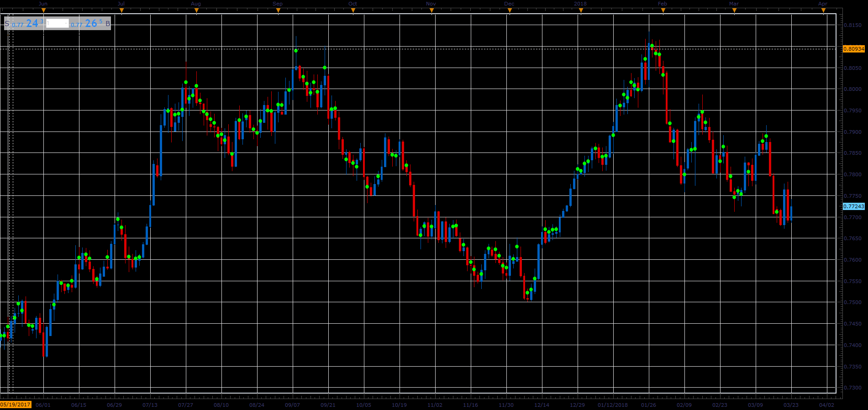
Task: Click the 11/02 date axis label
Action: [435, 405]
